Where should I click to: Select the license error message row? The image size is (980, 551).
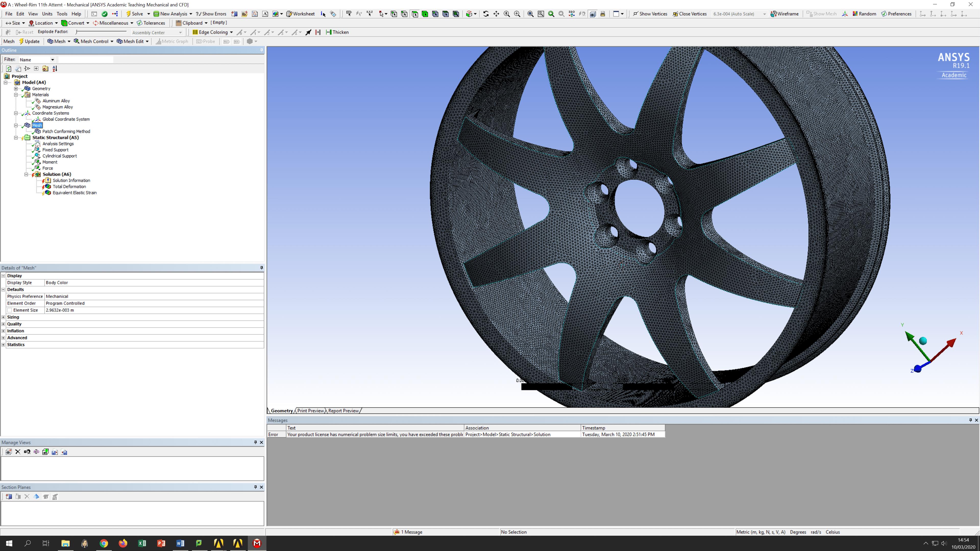pyautogui.click(x=466, y=434)
